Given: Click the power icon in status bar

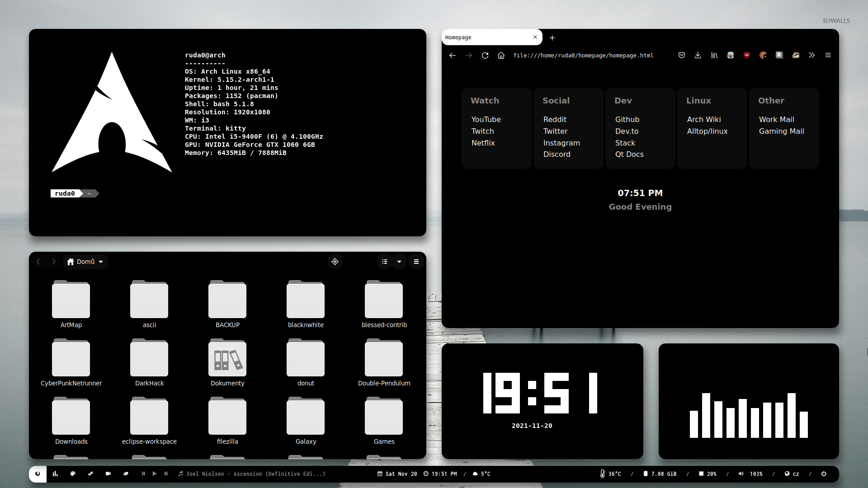Looking at the screenshot, I should [824, 474].
